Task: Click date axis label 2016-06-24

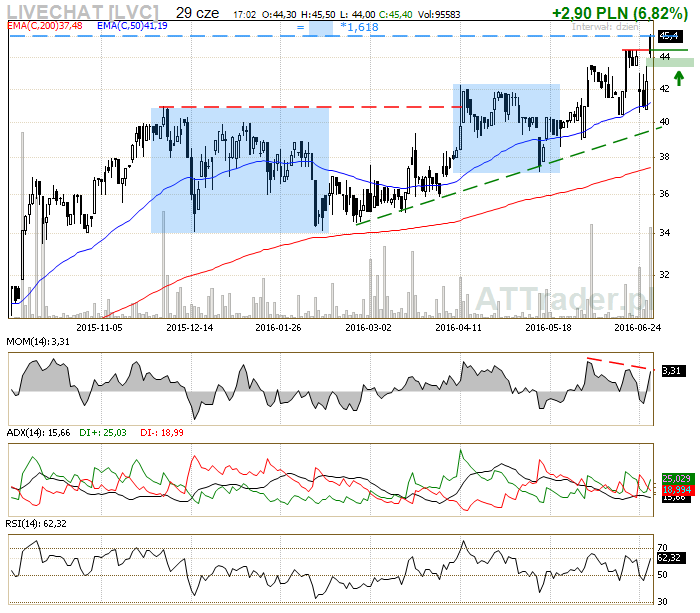Action: pos(638,328)
